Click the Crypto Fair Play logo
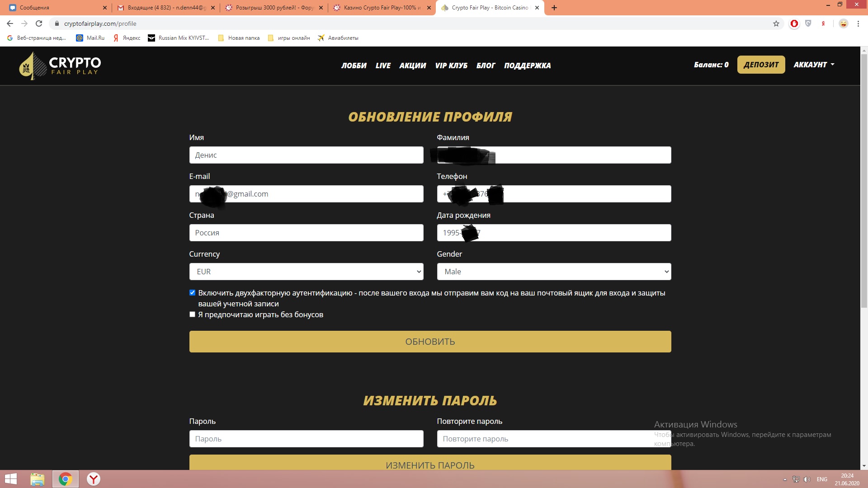 60,66
